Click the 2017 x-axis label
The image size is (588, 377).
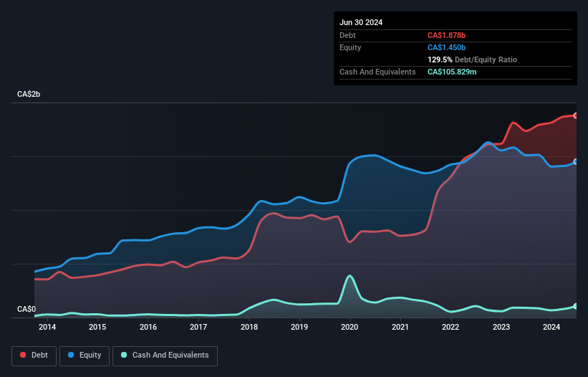[198, 327]
